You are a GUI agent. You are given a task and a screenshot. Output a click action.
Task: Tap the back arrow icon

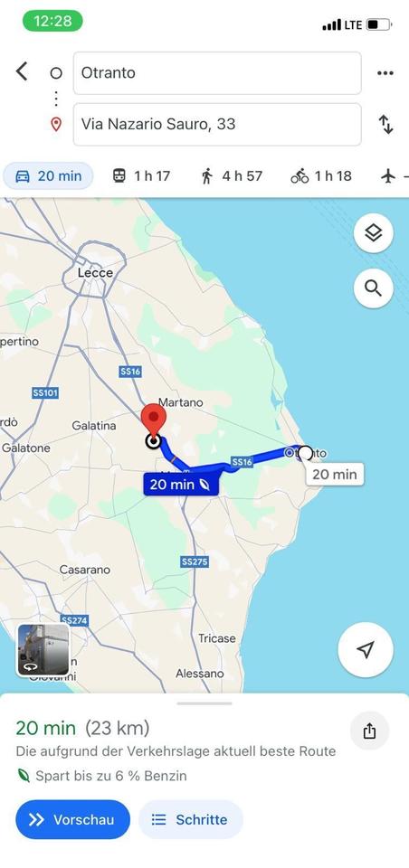[21, 71]
